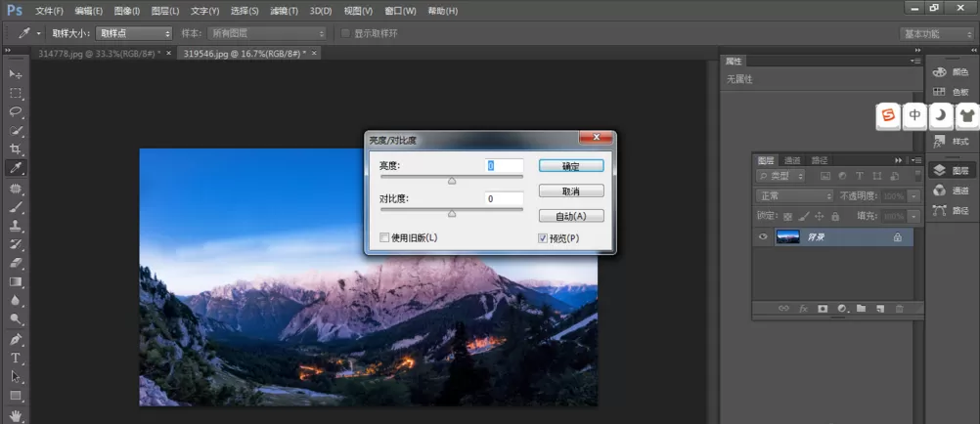Select the Gradient tool

pos(16,281)
